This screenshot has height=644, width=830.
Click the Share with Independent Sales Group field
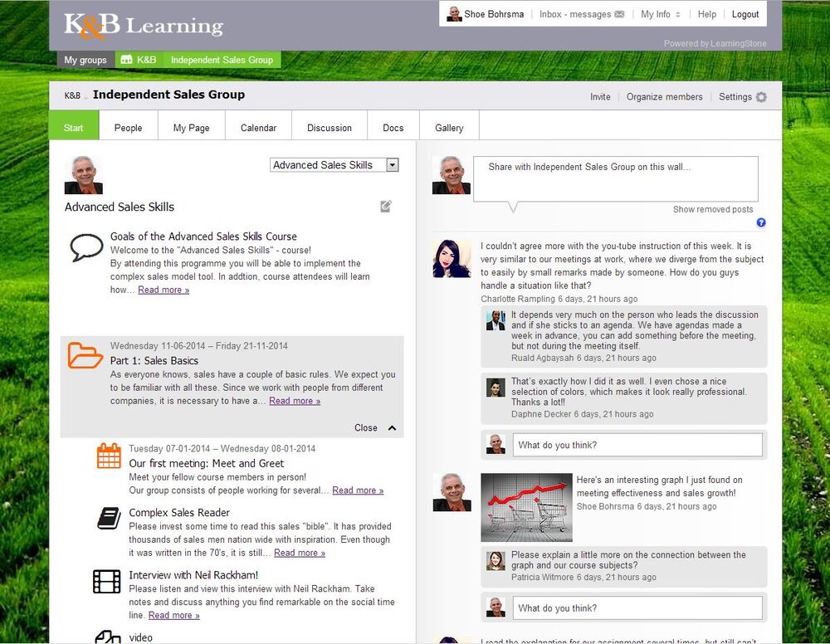coord(616,178)
